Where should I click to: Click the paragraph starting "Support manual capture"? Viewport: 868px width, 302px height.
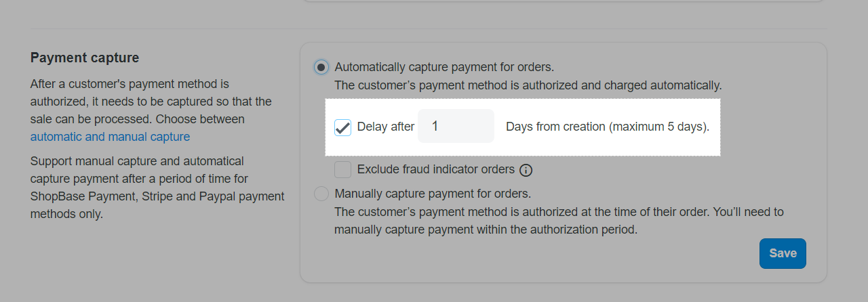point(156,188)
